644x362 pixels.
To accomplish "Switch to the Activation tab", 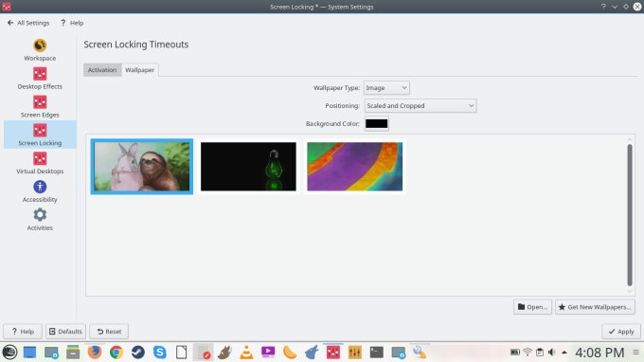I will (102, 70).
